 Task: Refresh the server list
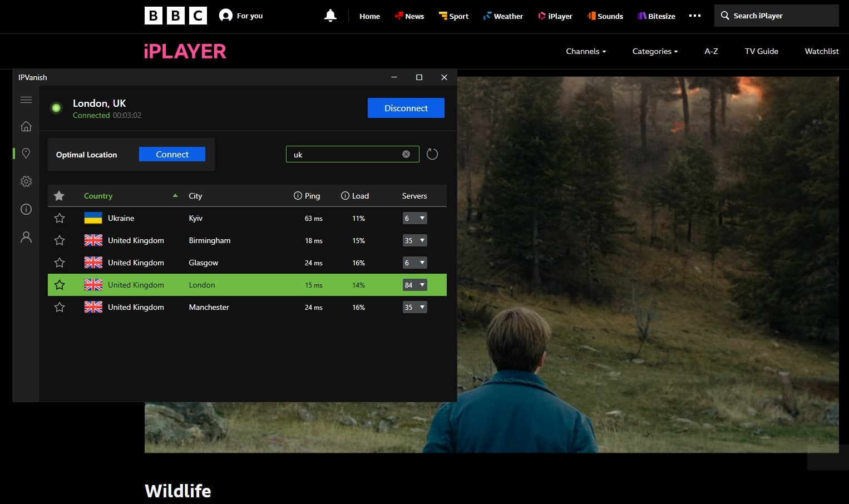(x=432, y=154)
